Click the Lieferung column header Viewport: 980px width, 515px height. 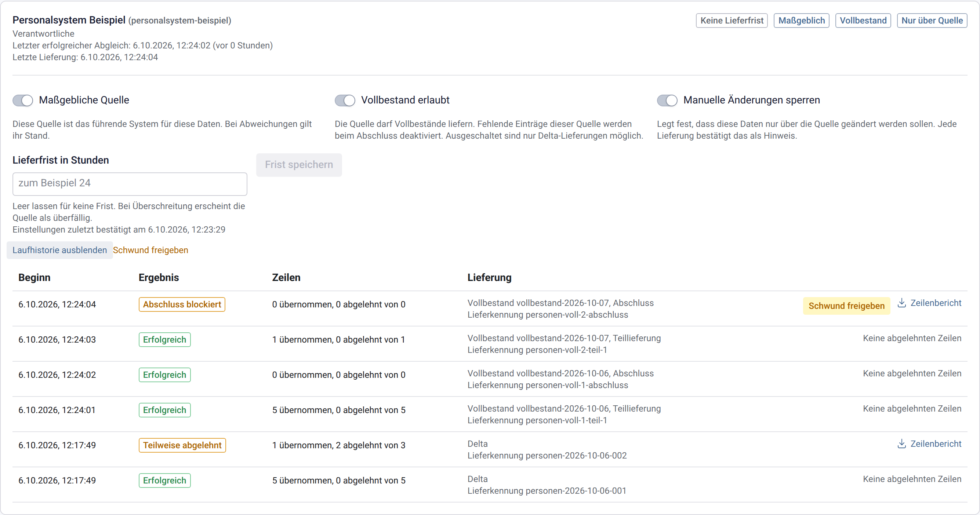(489, 277)
